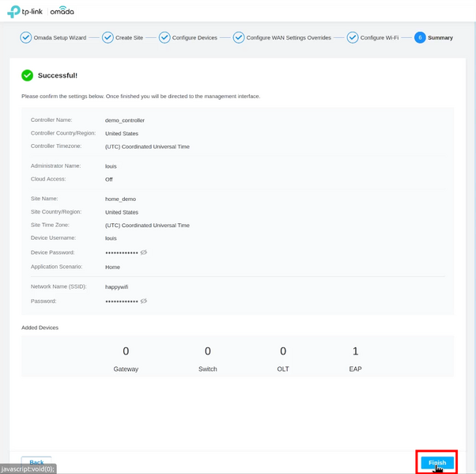476x474 pixels.
Task: Click the Administrator Name louis value
Action: click(111, 166)
